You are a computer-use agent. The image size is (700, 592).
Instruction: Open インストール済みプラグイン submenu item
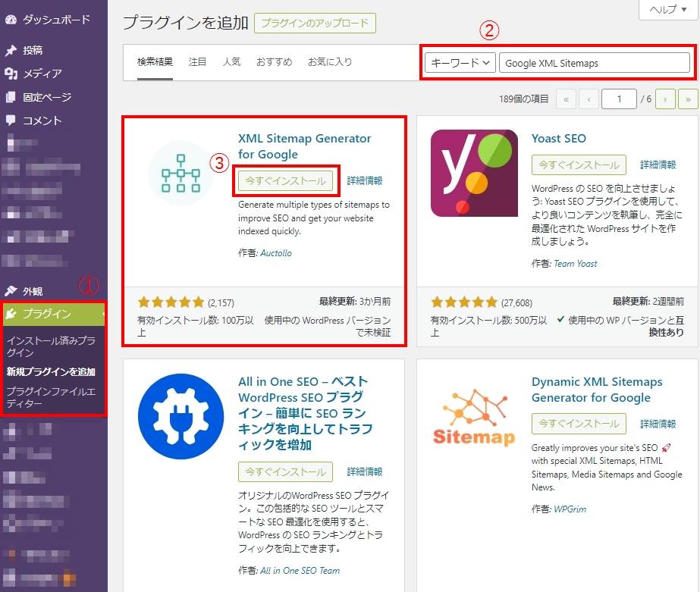(x=52, y=346)
